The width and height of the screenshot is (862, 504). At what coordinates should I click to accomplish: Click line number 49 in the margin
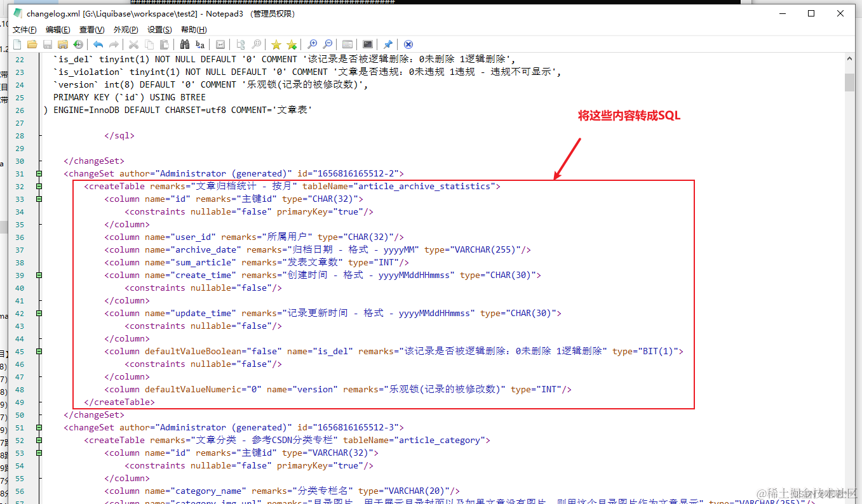point(19,402)
